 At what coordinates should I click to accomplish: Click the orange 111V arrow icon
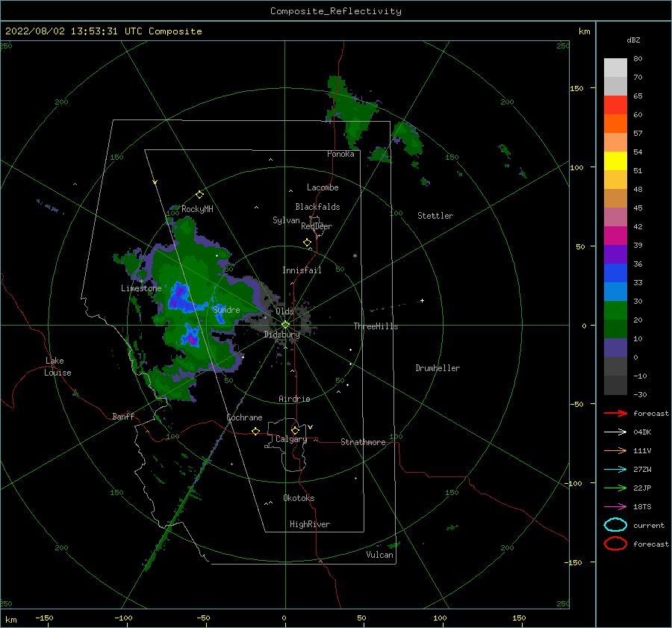point(615,450)
